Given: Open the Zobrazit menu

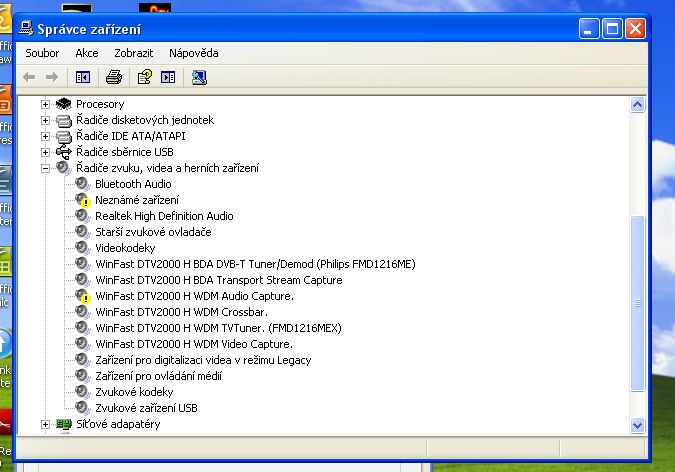Looking at the screenshot, I should 133,53.
